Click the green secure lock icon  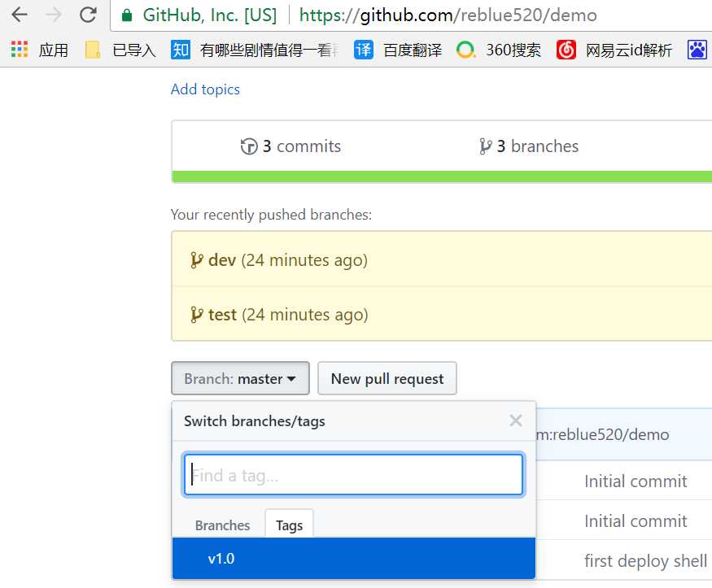click(126, 15)
